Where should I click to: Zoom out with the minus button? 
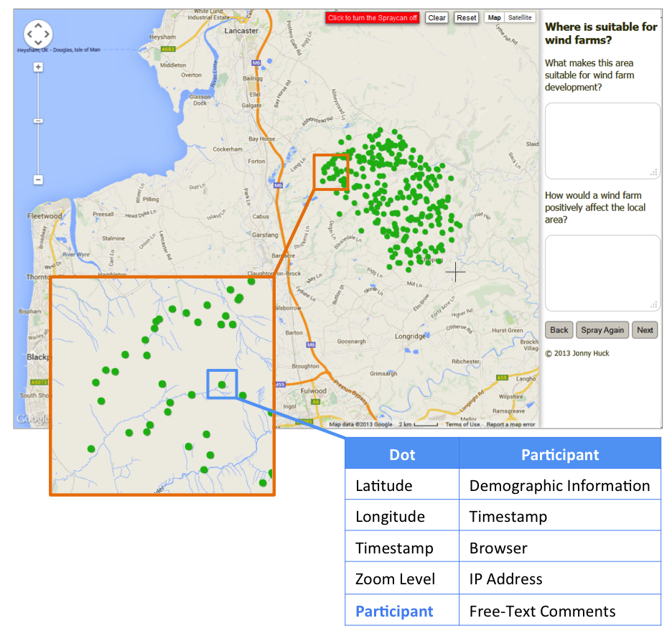click(x=38, y=179)
